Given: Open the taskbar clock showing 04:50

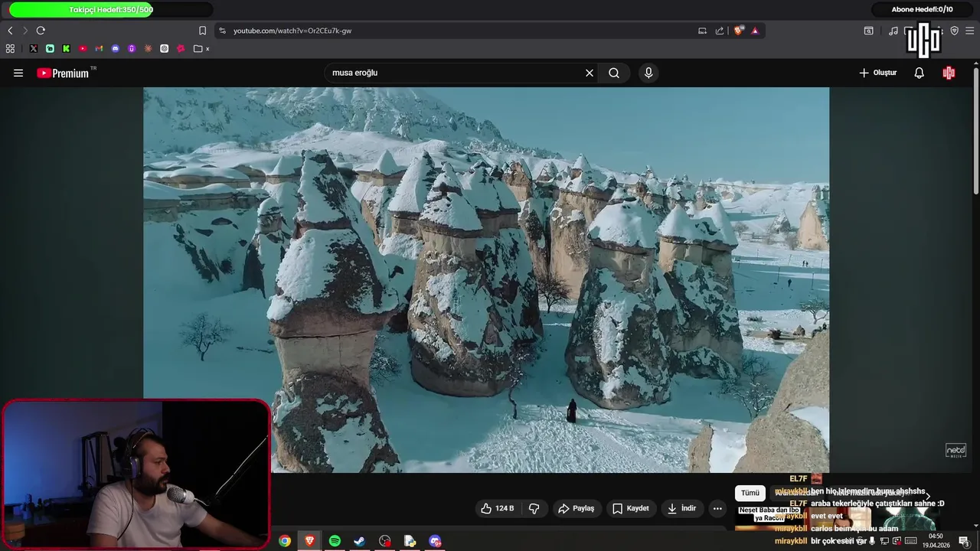Looking at the screenshot, I should click(x=936, y=541).
